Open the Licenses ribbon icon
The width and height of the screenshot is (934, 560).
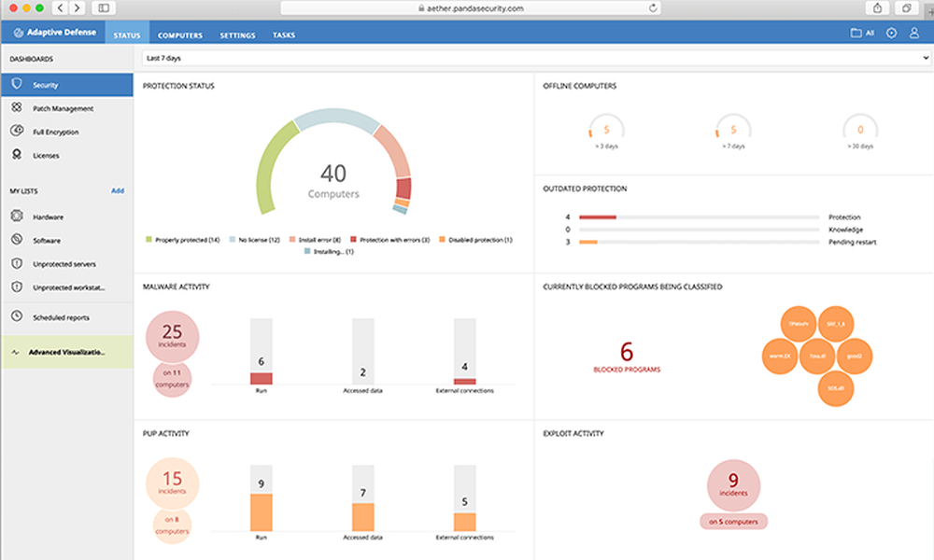pyautogui.click(x=17, y=154)
